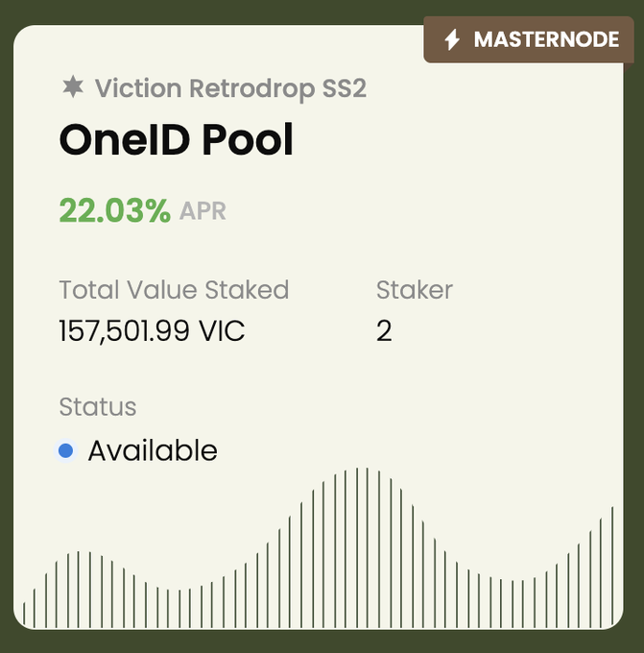Select the Total Value Staked label
This screenshot has width=644, height=653.
174,289
